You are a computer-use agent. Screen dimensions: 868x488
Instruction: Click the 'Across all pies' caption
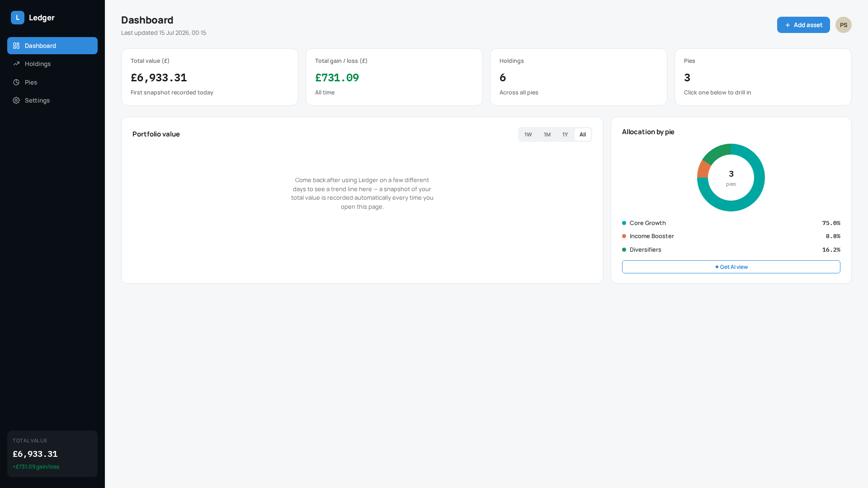point(519,93)
